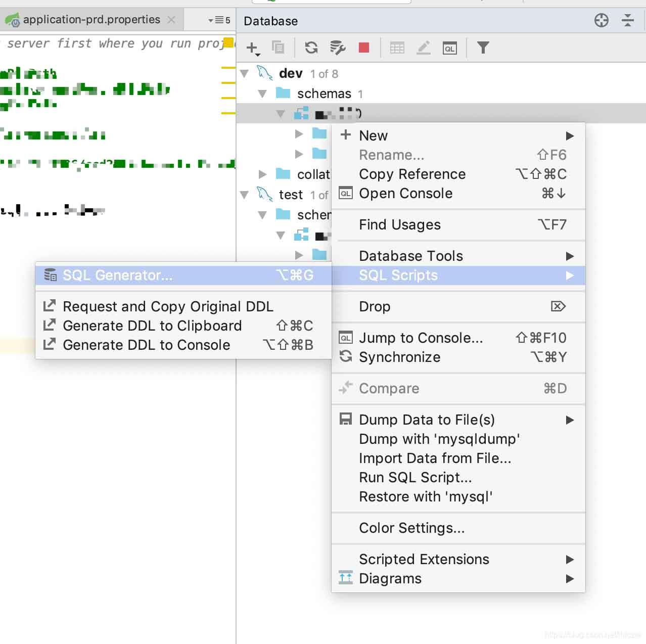Click the red Stop/Disconnect square icon
Viewport: 646px width, 644px height.
tap(363, 48)
